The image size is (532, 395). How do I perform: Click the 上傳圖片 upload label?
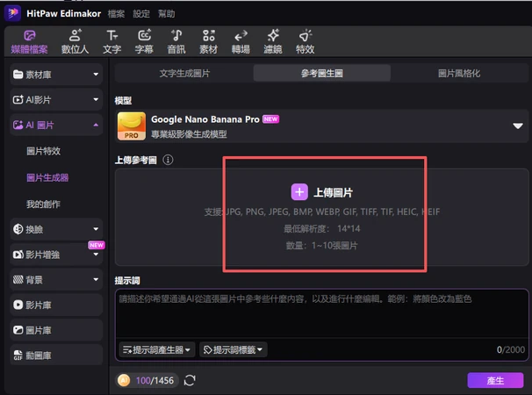(x=334, y=193)
